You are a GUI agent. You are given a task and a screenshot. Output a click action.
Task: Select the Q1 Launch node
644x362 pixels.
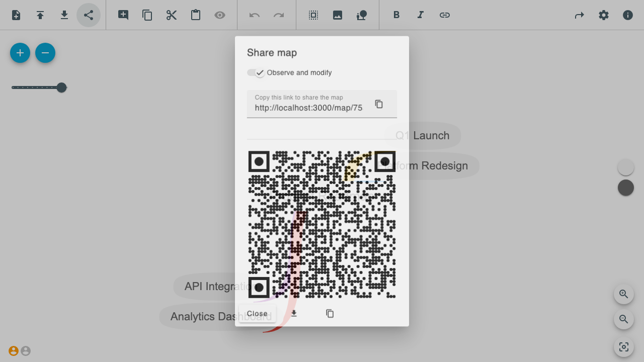tap(423, 136)
